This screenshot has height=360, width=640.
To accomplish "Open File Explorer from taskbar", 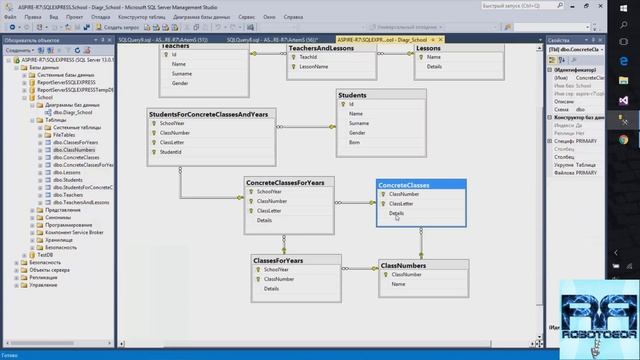I will 623,80.
